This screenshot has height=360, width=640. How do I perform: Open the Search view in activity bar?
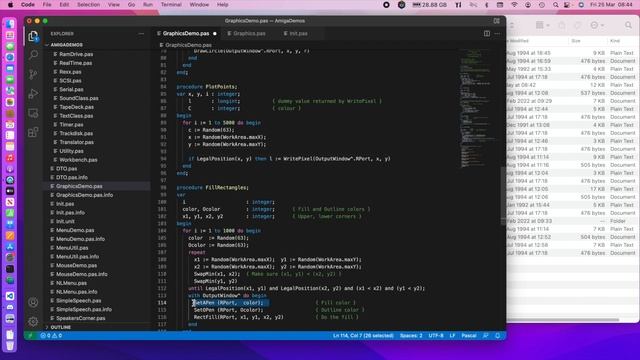click(x=33, y=55)
